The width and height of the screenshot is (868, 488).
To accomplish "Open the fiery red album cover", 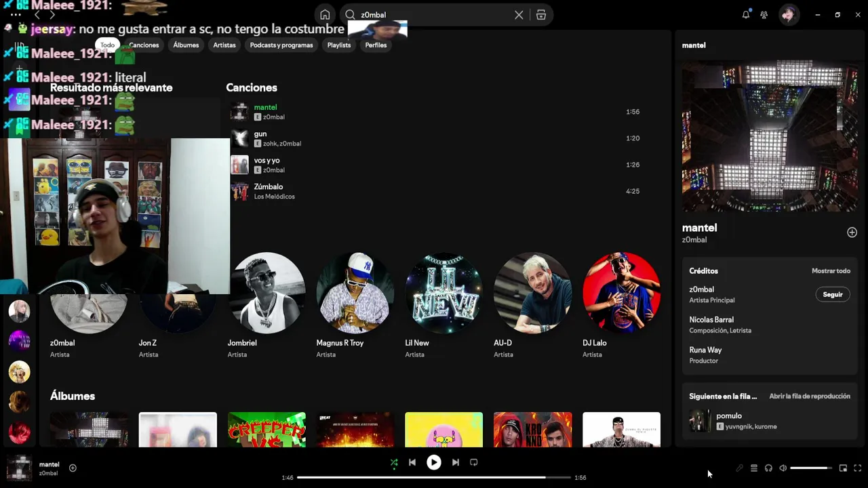I will (x=355, y=430).
